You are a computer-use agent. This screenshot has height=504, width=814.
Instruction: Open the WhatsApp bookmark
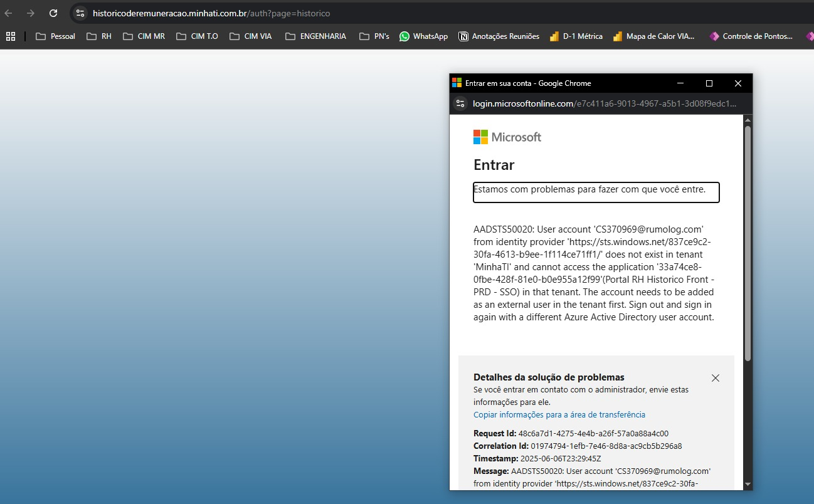click(423, 36)
